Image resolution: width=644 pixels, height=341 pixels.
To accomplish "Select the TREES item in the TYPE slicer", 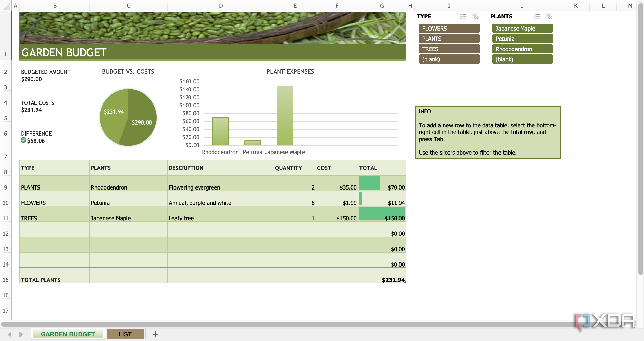I will (449, 49).
